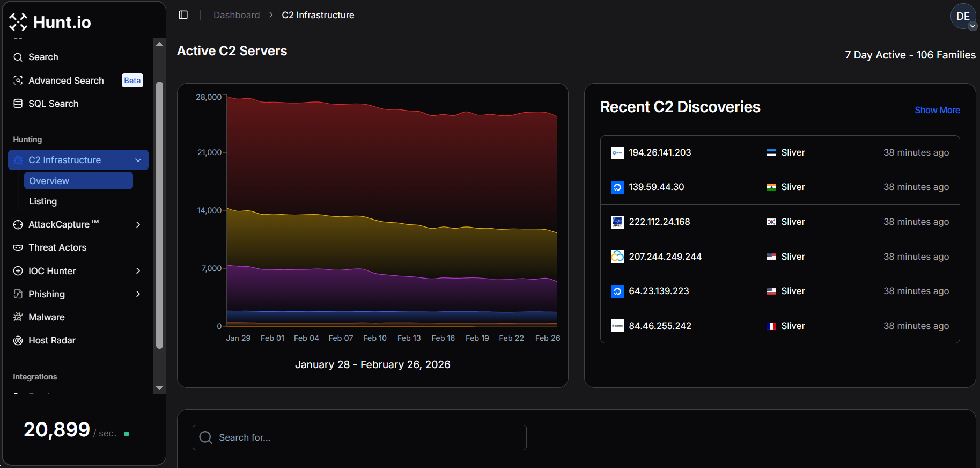This screenshot has height=468, width=980.
Task: Click the provider icon for 222.112.24.168
Action: [617, 222]
